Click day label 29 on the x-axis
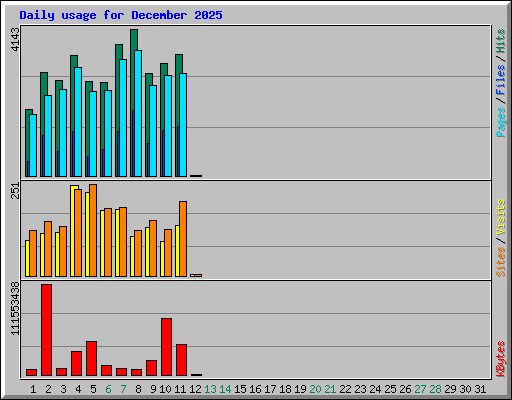The image size is (512, 400). click(x=450, y=389)
